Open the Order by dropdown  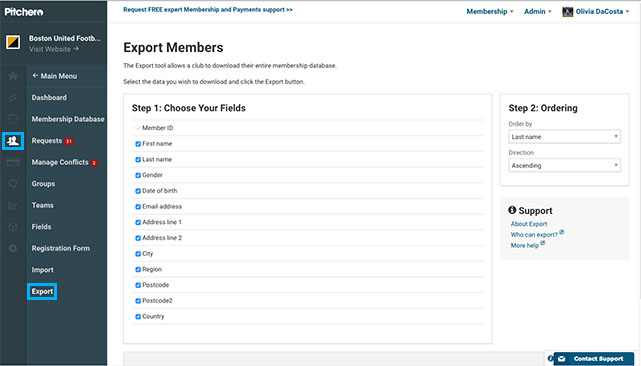coord(564,137)
